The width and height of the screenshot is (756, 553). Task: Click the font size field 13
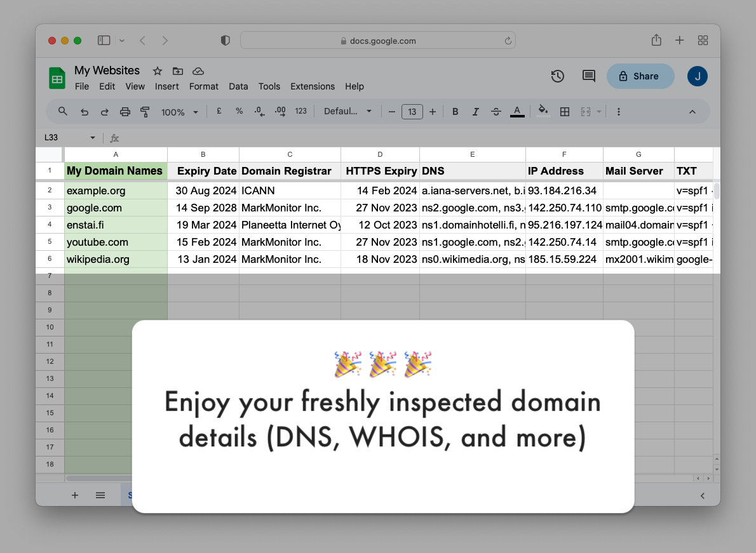pyautogui.click(x=412, y=112)
